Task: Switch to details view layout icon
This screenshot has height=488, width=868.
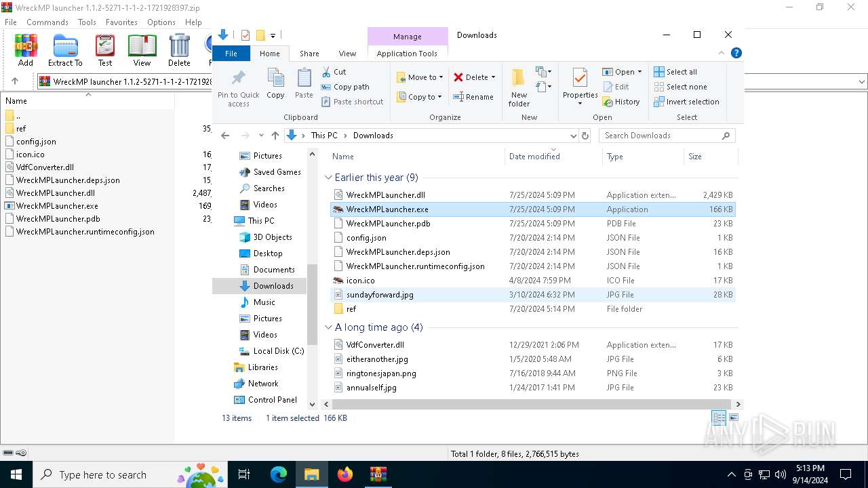Action: 719,418
